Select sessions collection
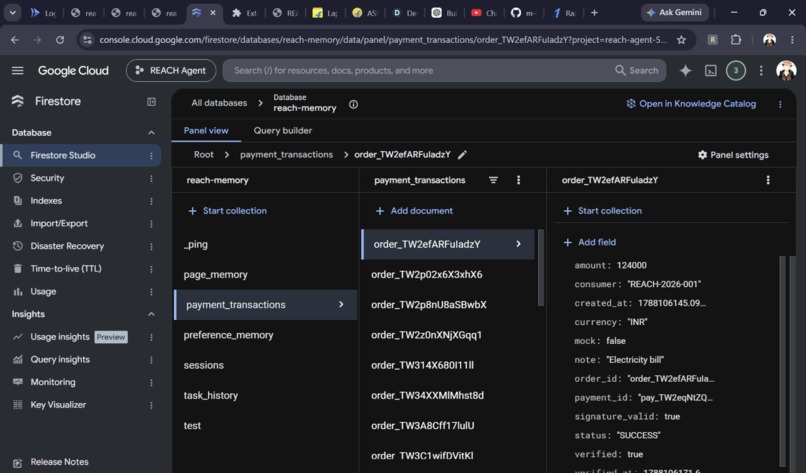This screenshot has height=473, width=806. click(x=204, y=365)
